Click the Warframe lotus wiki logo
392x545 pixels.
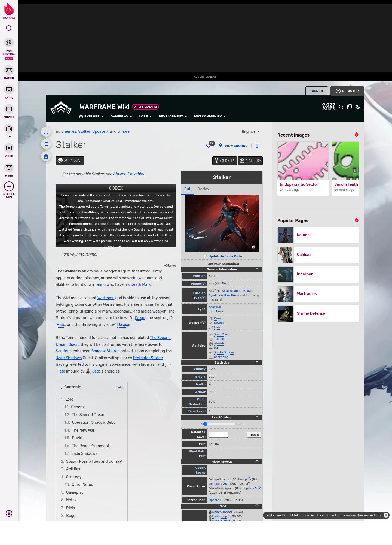(x=61, y=108)
